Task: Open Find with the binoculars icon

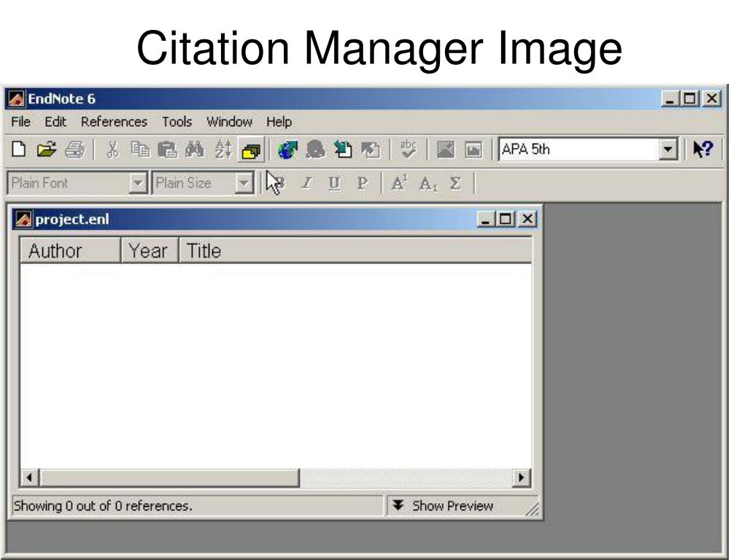Action: [194, 149]
